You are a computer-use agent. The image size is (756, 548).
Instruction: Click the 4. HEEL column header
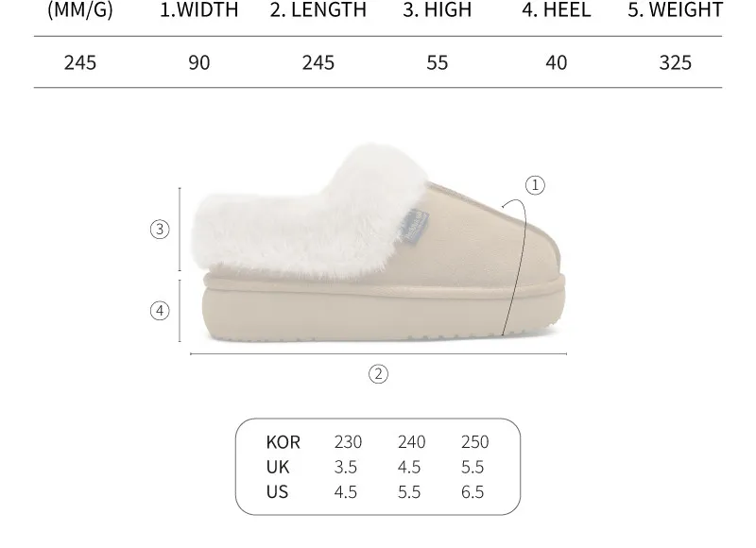coord(556,9)
